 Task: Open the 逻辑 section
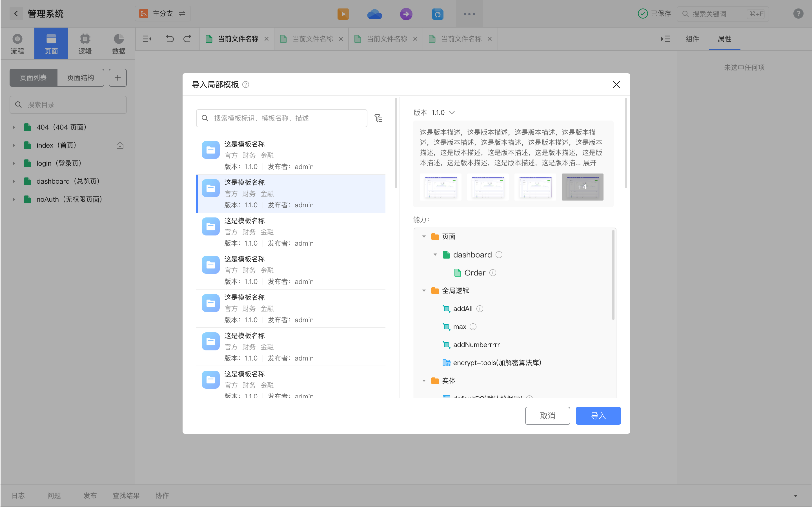[85, 44]
